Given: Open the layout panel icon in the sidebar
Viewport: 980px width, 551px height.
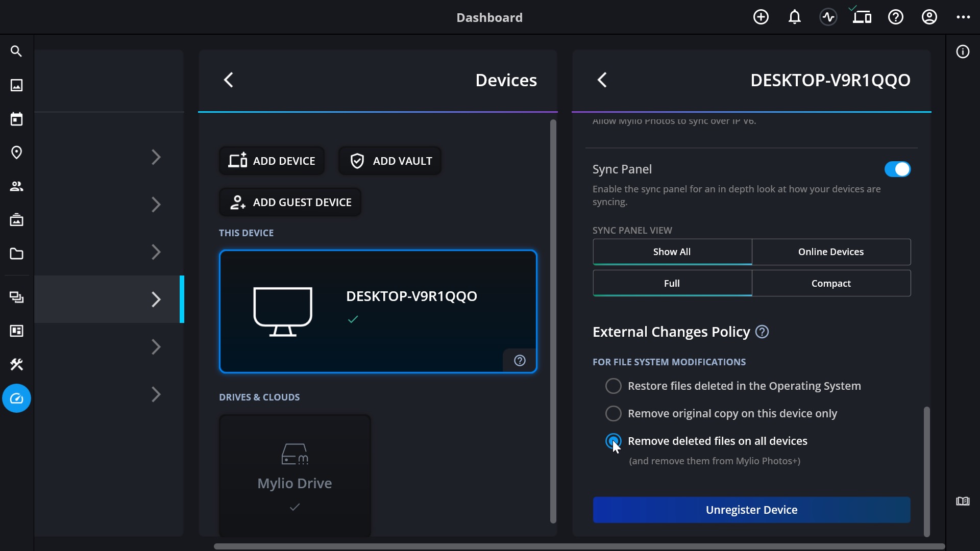Looking at the screenshot, I should [16, 331].
